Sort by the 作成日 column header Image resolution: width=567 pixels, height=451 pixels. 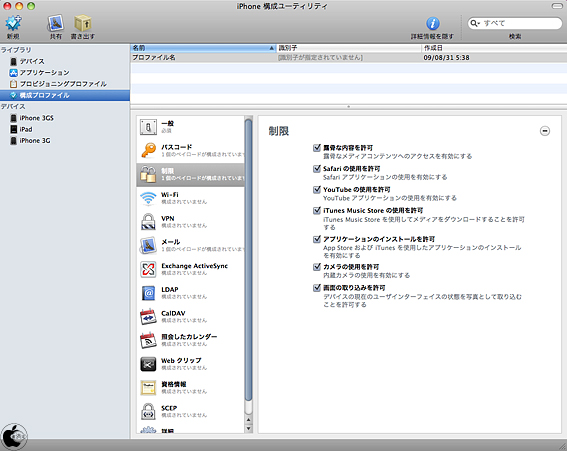point(494,48)
